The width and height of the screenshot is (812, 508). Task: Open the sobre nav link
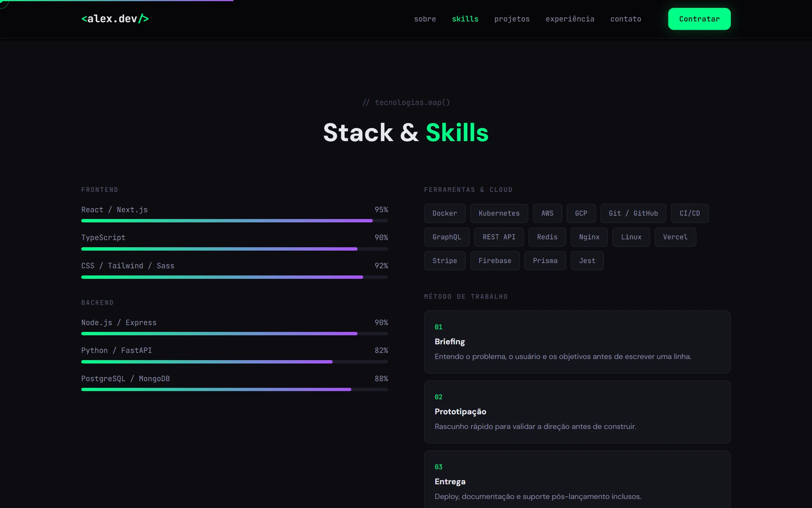(x=425, y=19)
